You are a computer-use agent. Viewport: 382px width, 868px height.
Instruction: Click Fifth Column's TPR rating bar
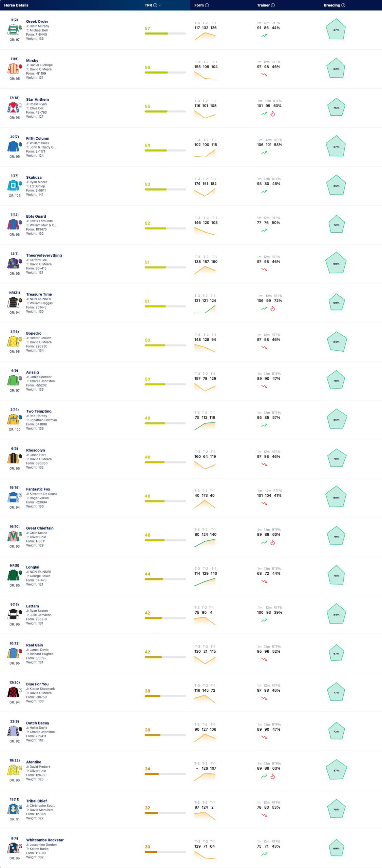165,150
